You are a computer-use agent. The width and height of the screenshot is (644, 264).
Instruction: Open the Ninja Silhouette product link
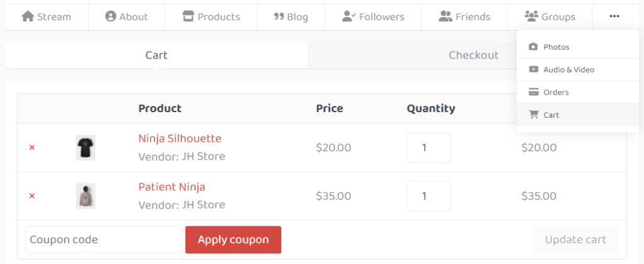coord(180,139)
